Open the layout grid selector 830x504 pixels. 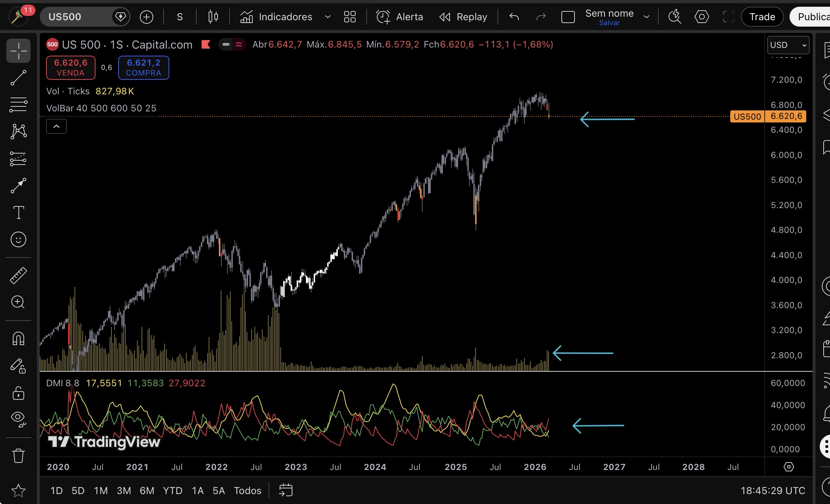click(350, 17)
